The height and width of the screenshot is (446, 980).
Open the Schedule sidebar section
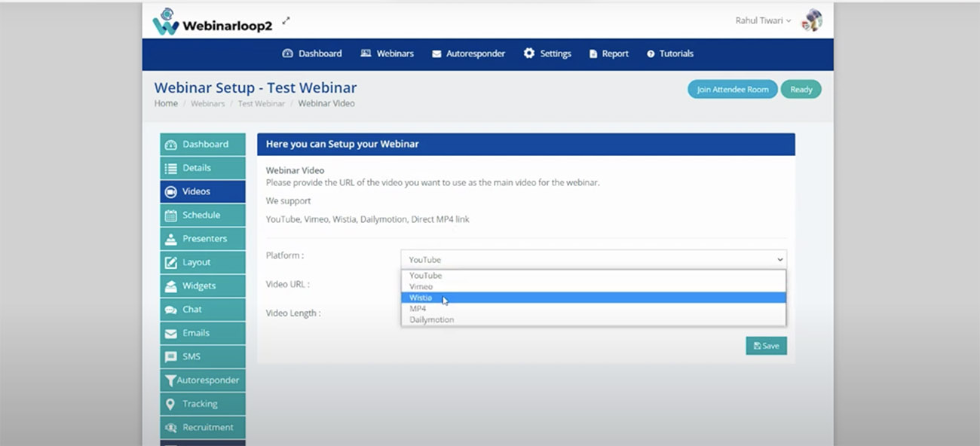pyautogui.click(x=203, y=215)
